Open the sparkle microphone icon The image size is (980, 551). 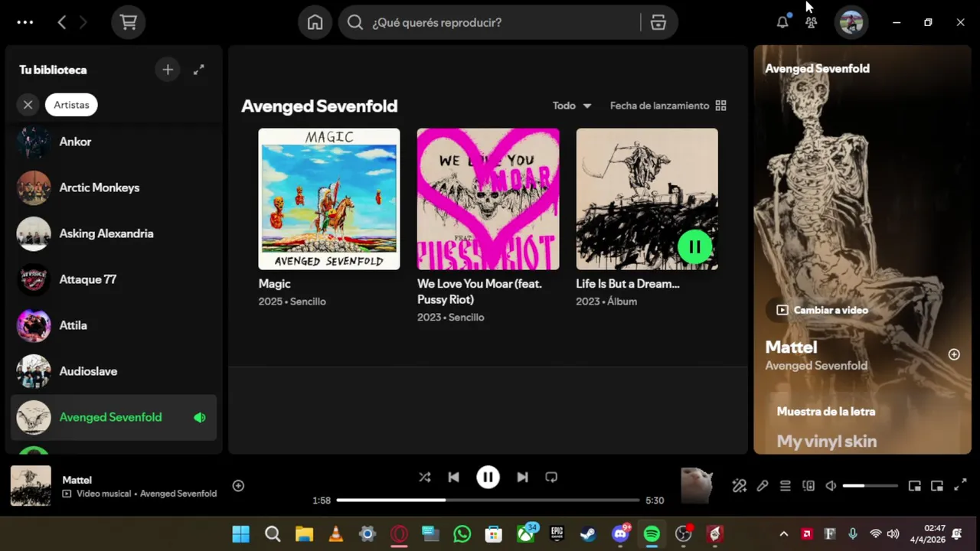point(739,486)
